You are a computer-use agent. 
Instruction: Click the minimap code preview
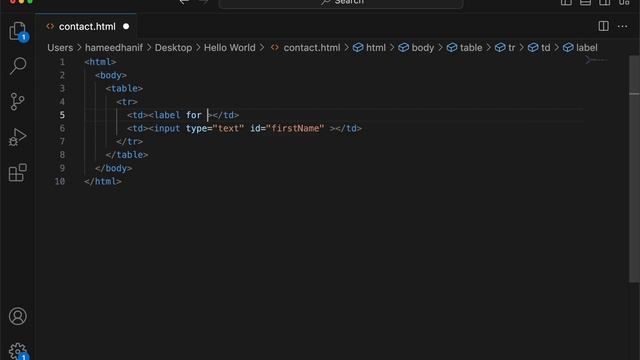click(x=596, y=61)
